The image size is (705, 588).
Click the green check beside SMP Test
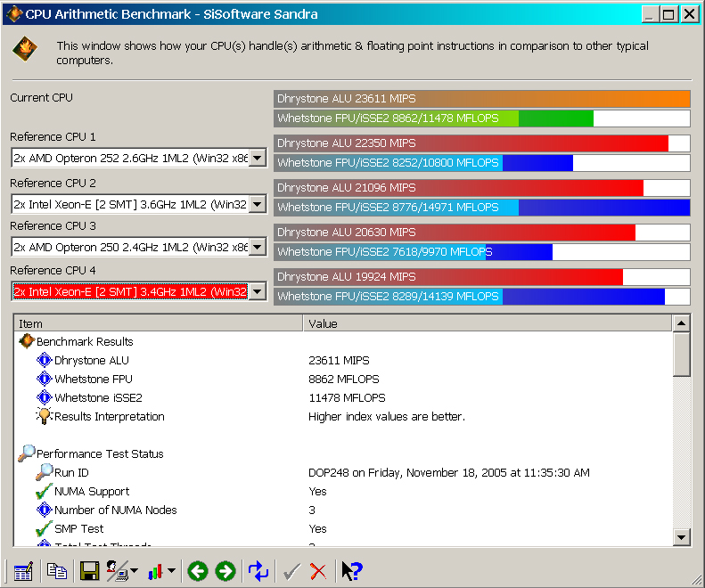[44, 528]
